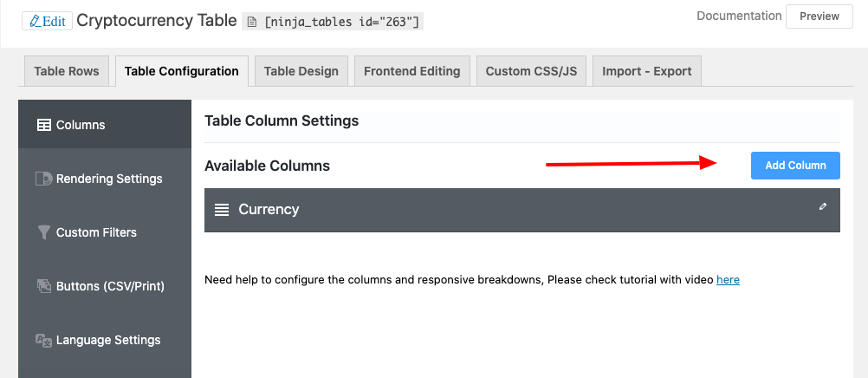Screen dimensions: 868x378
Task: Click the Edit button beside table title
Action: [x=47, y=21]
